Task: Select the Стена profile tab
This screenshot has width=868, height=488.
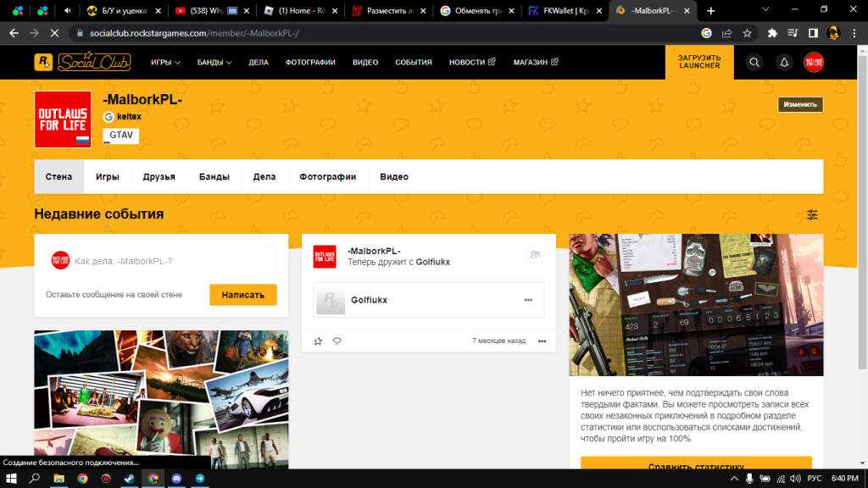Action: point(58,176)
